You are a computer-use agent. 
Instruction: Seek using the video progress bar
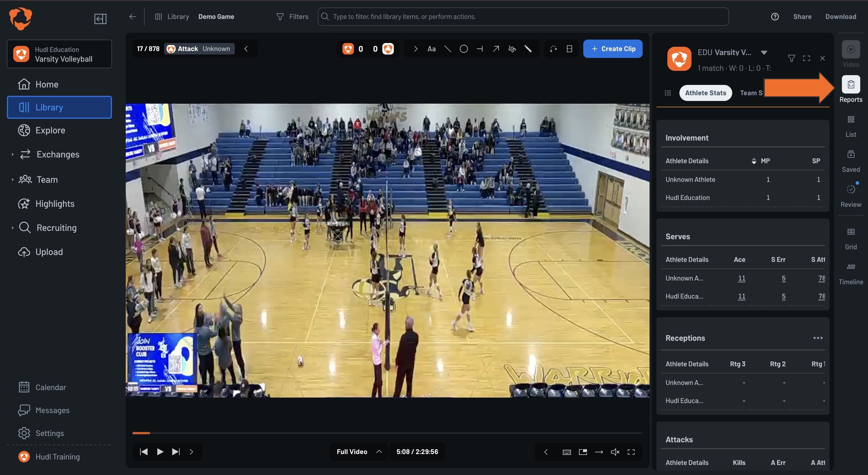pos(387,433)
